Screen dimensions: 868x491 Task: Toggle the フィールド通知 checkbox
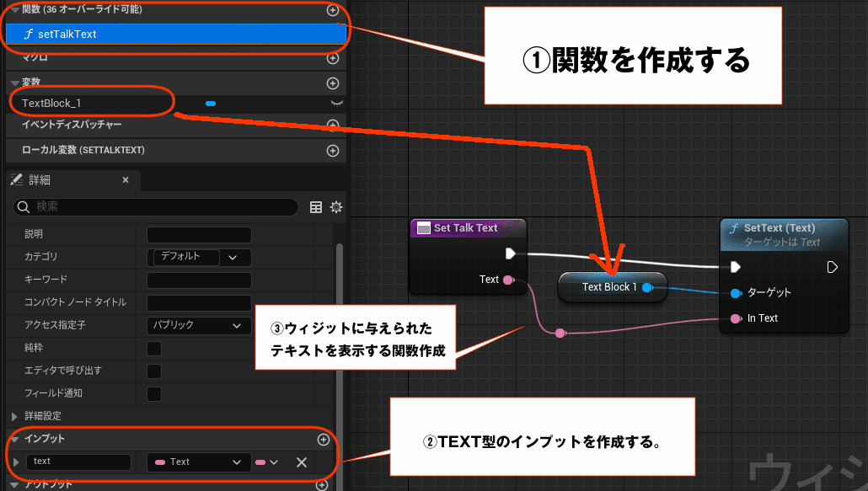[x=154, y=393]
